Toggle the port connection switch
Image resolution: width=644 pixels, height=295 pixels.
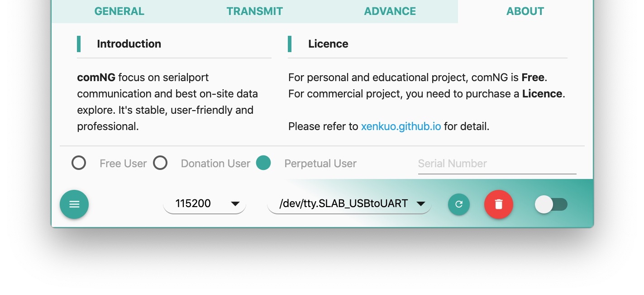coord(551,204)
